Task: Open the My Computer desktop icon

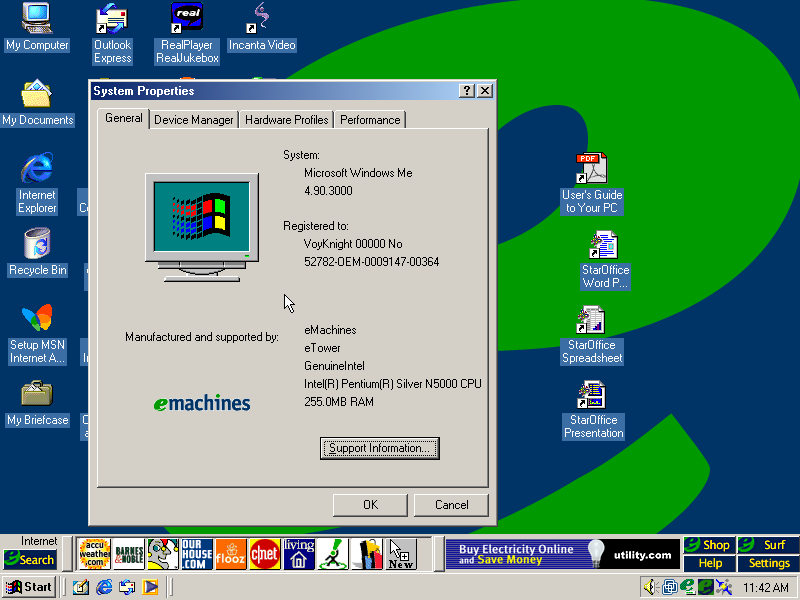Action: (x=37, y=20)
